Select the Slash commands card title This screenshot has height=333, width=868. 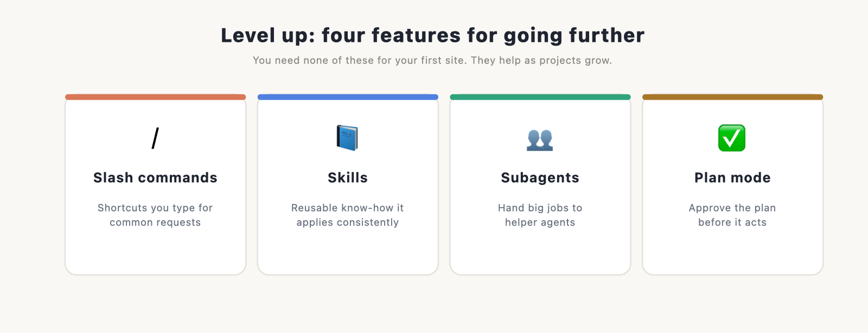tap(155, 178)
